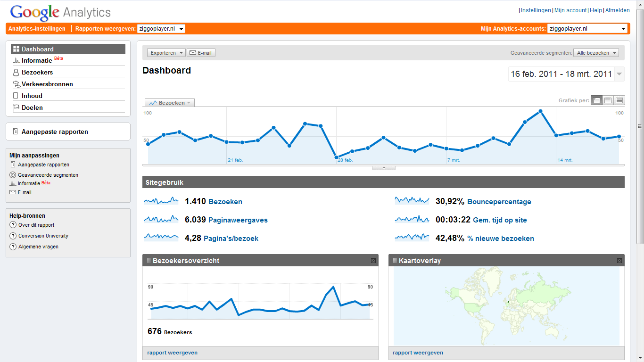Open Instellingen link at top

(x=536, y=10)
